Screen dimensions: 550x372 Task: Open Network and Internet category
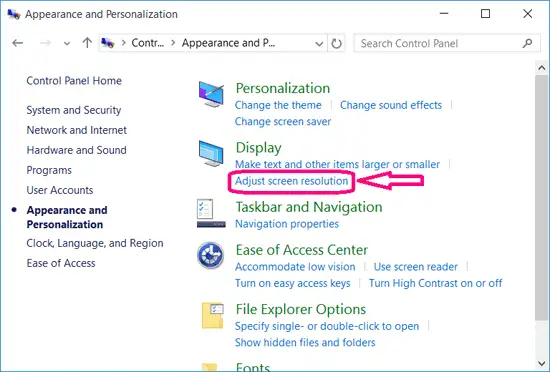(76, 130)
